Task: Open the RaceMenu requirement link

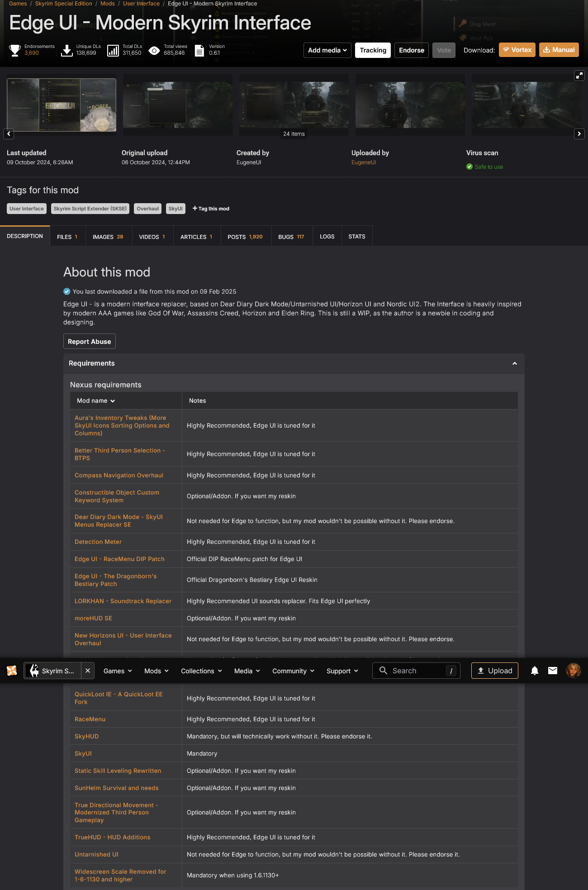Action: [90, 719]
